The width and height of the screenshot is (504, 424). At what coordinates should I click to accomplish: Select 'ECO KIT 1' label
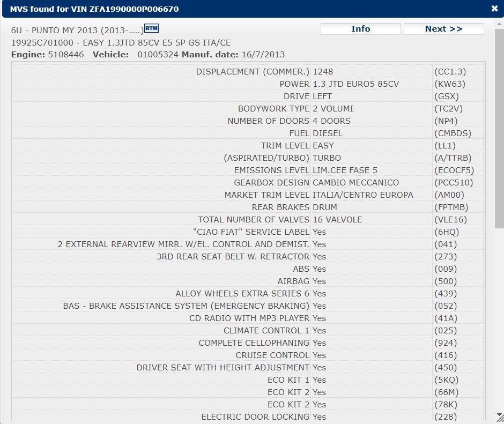[x=288, y=380]
